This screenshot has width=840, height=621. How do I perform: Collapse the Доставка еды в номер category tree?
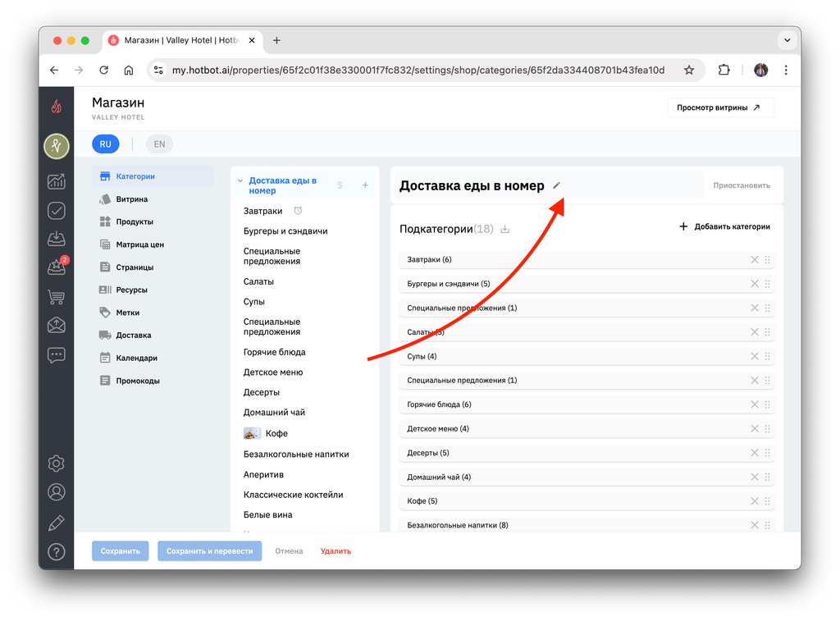pyautogui.click(x=240, y=181)
